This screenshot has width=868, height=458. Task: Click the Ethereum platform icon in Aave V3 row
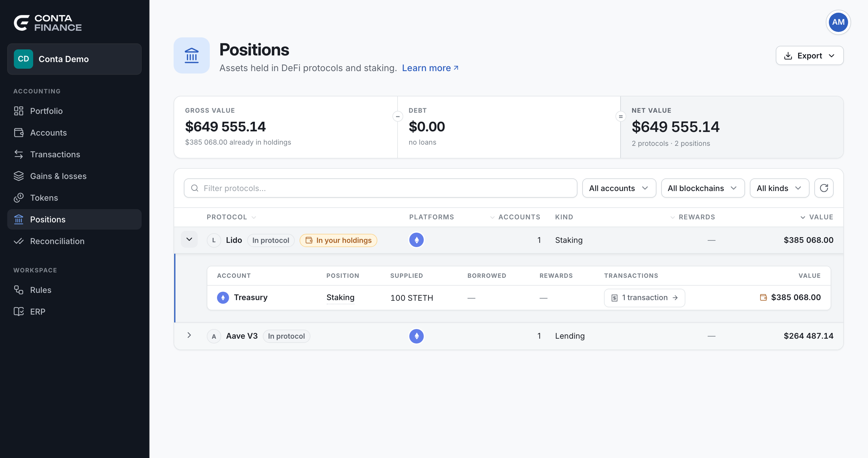tap(416, 336)
